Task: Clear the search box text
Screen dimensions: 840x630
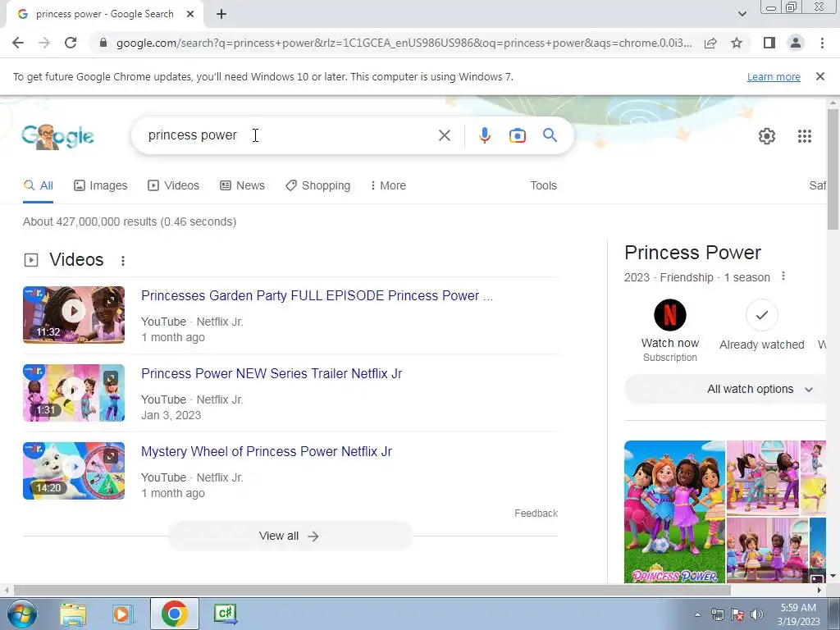Action: (444, 135)
